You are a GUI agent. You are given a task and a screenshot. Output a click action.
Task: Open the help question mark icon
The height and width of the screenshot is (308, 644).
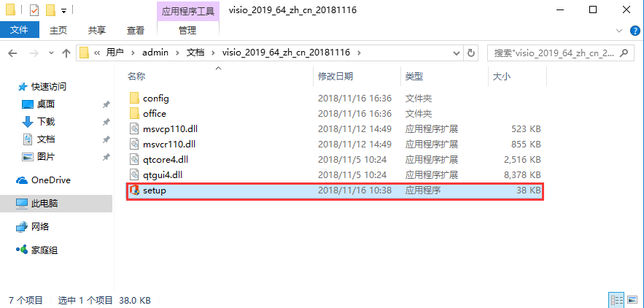635,30
